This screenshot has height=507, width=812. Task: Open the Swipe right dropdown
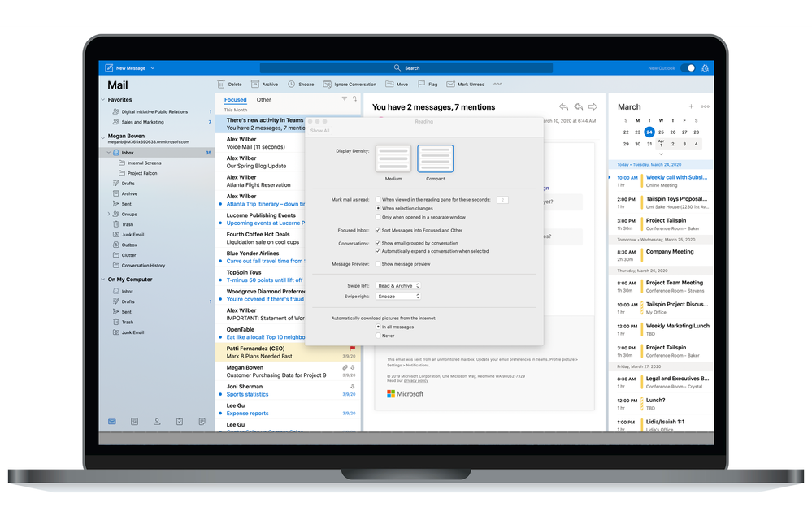(x=398, y=297)
